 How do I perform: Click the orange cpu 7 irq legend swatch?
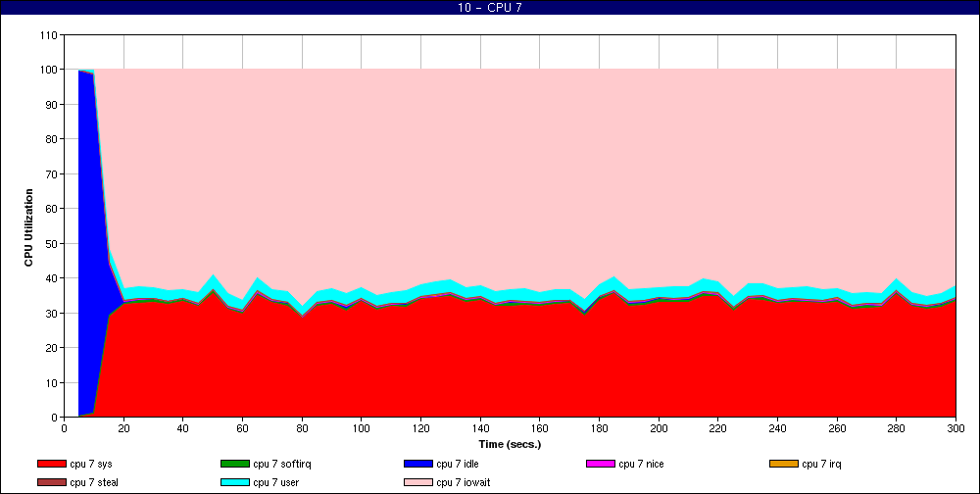pos(784,464)
